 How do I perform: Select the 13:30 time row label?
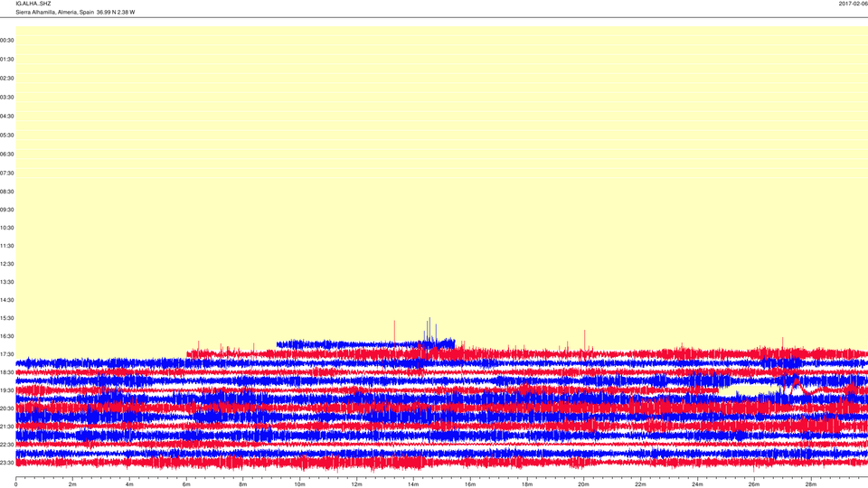click(6, 282)
